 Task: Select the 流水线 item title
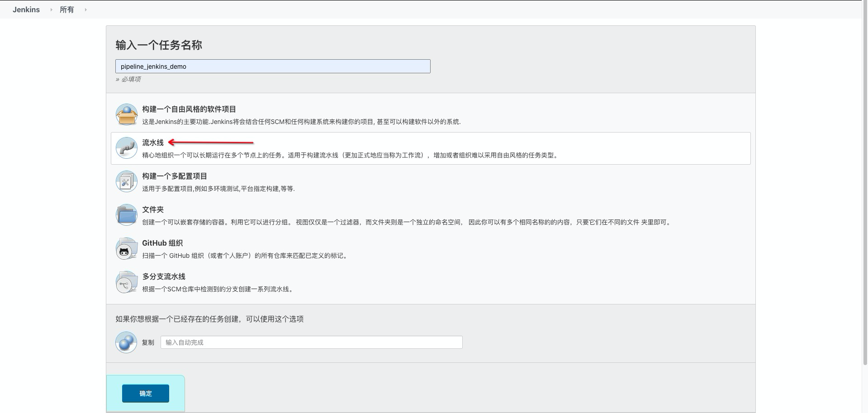pyautogui.click(x=153, y=142)
